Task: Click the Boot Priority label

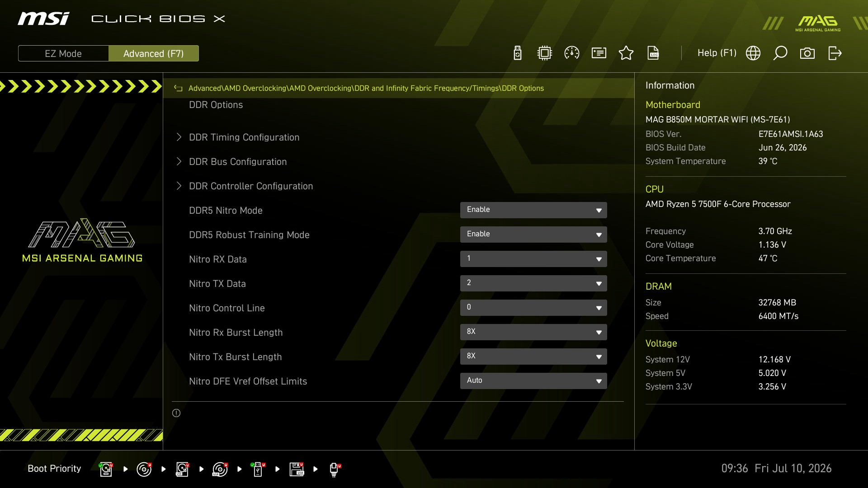Action: pos(54,469)
